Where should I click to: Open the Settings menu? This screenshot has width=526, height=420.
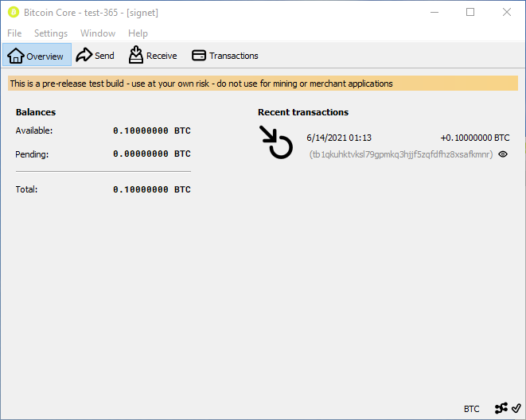click(51, 33)
